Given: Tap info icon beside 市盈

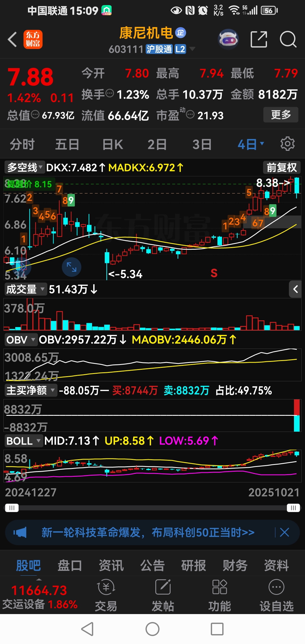Looking at the screenshot, I should pos(191,114).
